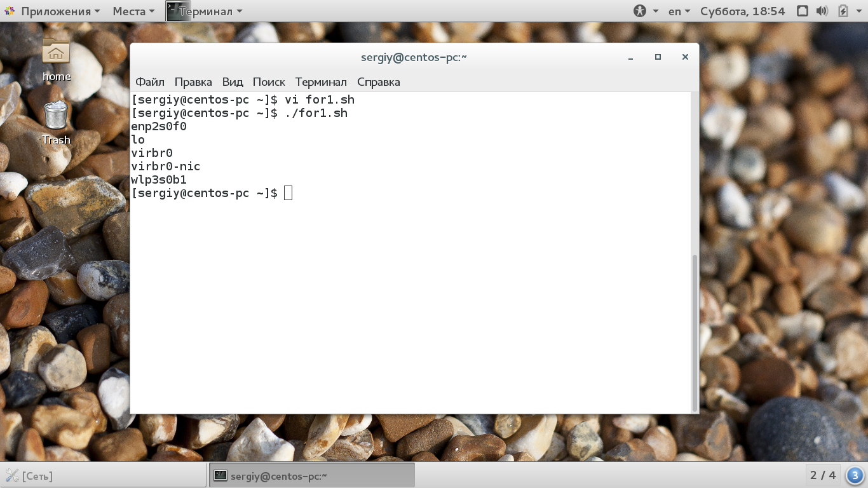Close the terminal window
Image resolution: width=868 pixels, height=488 pixels.
pyautogui.click(x=685, y=57)
